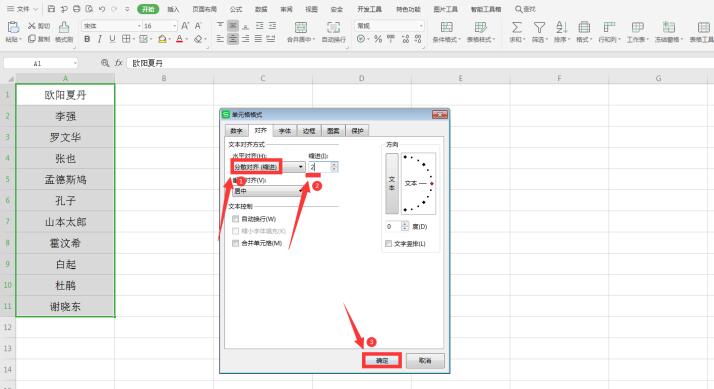This screenshot has width=714, height=389.
Task: Toggle the text direction checkbox
Action: point(388,244)
